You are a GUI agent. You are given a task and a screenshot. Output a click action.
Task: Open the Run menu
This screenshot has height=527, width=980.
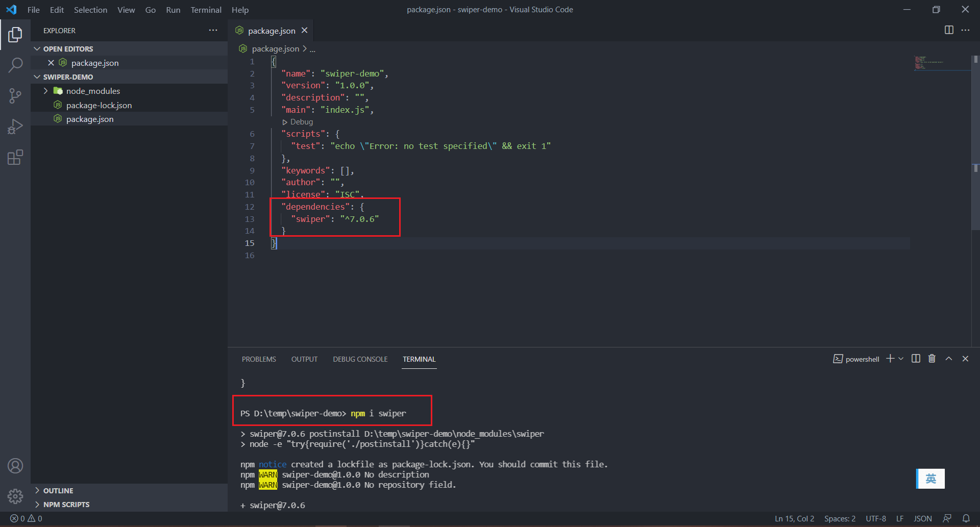[173, 10]
